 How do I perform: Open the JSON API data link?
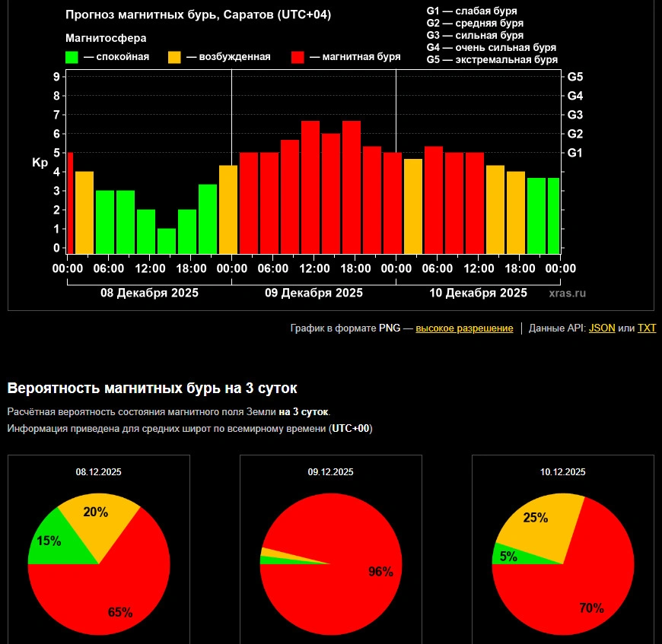tap(602, 328)
